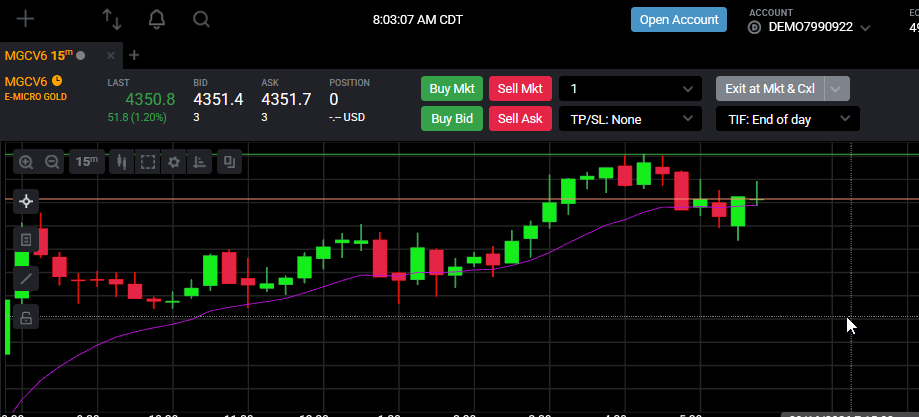Expand the order quantity dropdown
The height and width of the screenshot is (417, 919).
[x=630, y=89]
